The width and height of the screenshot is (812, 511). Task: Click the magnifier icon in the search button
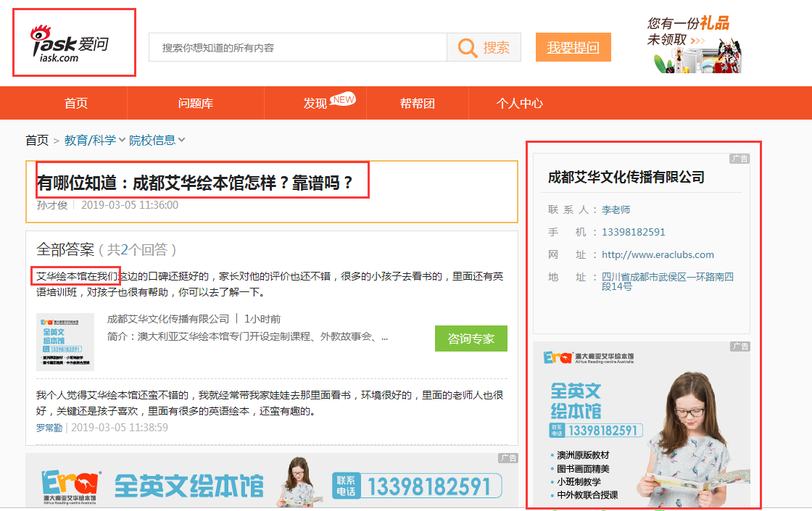pyautogui.click(x=467, y=48)
